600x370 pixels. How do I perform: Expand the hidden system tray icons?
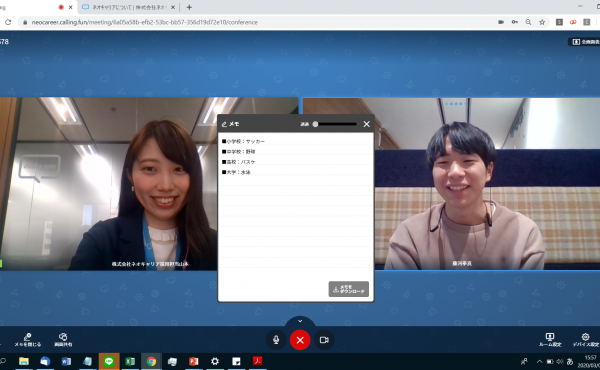pos(540,361)
